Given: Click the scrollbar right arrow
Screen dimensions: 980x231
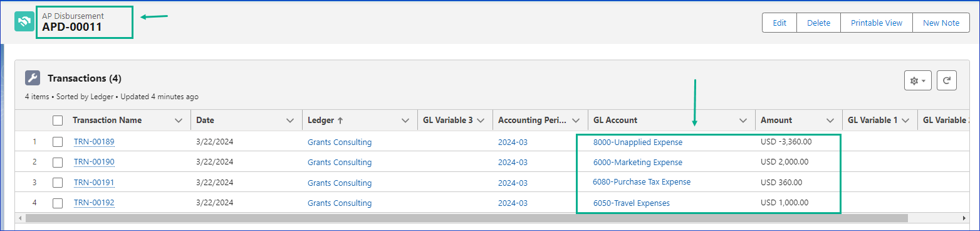Looking at the screenshot, I should tap(964, 218).
